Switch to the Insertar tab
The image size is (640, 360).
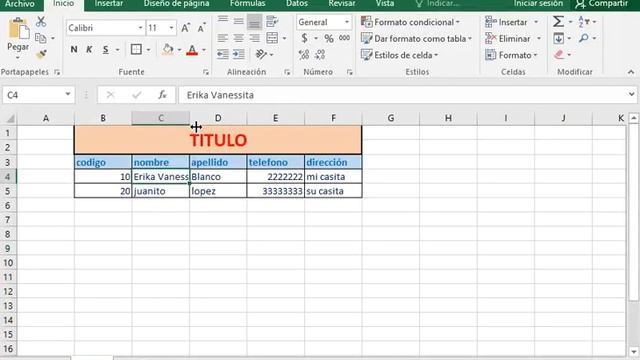[109, 4]
